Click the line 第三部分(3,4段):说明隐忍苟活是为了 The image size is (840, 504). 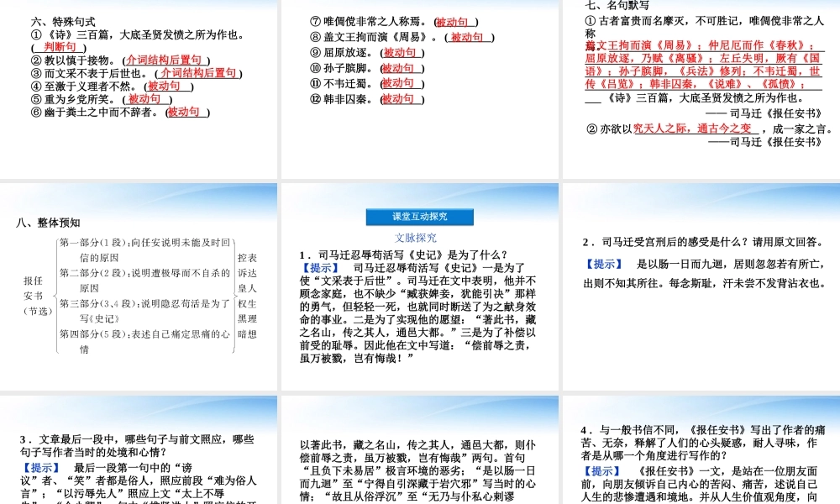click(144, 304)
